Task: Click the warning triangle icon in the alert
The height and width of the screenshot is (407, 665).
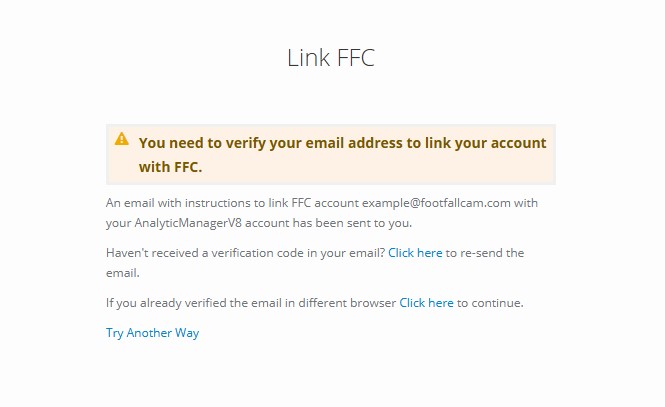Action: [x=122, y=139]
